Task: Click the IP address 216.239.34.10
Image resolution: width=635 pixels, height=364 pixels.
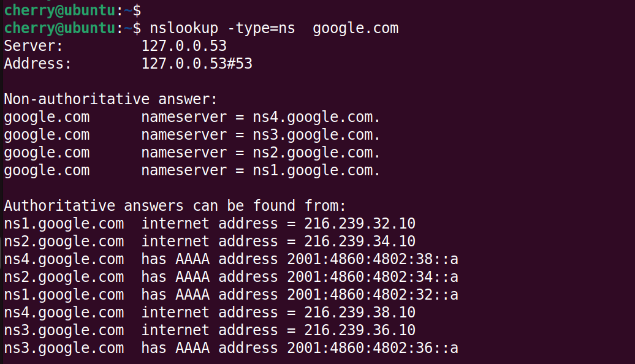Action: pyautogui.click(x=360, y=241)
